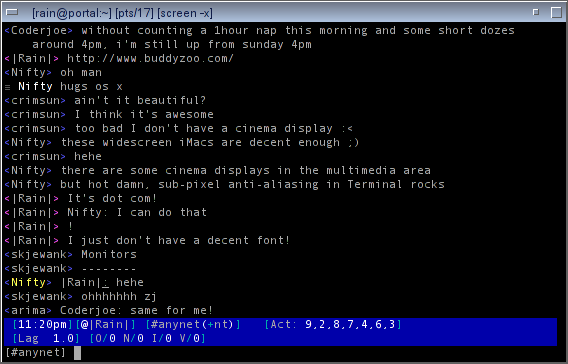
Task: Click the small minimize square in title bar
Action: pyautogui.click(x=536, y=12)
